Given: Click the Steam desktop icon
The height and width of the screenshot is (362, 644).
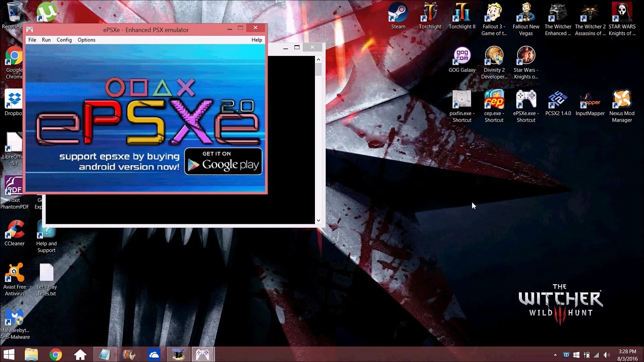Looking at the screenshot, I should [398, 16].
